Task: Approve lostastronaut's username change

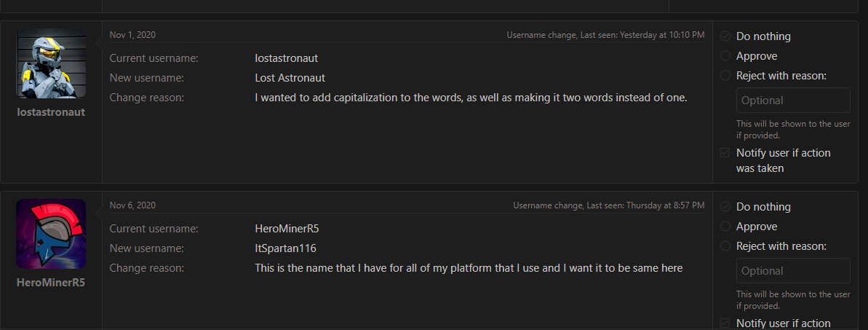Action: pos(725,56)
